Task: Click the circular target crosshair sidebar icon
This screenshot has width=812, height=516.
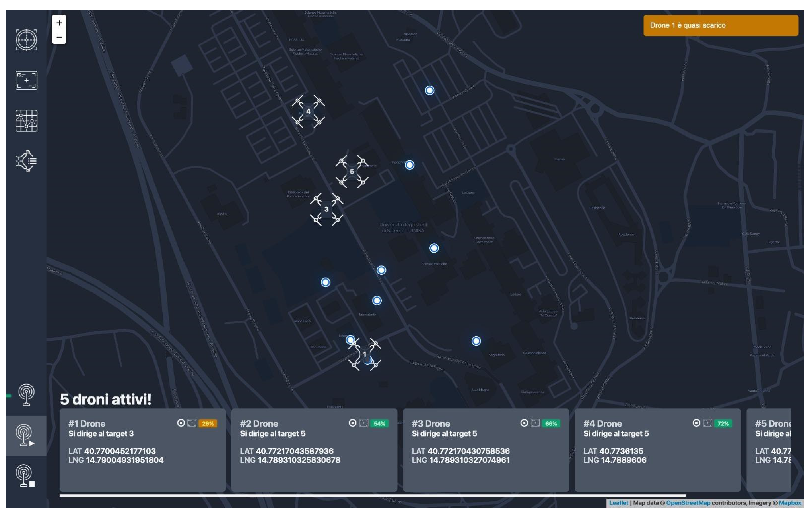Action: tap(26, 40)
